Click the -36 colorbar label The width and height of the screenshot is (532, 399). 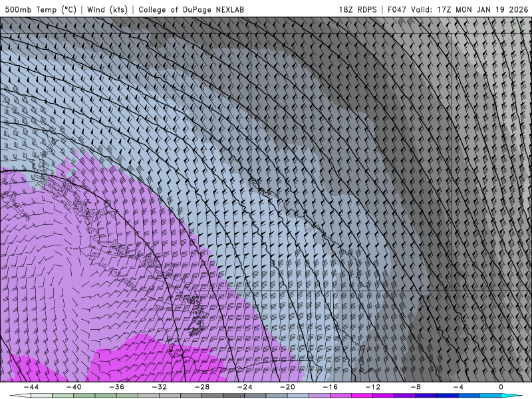tap(117, 387)
